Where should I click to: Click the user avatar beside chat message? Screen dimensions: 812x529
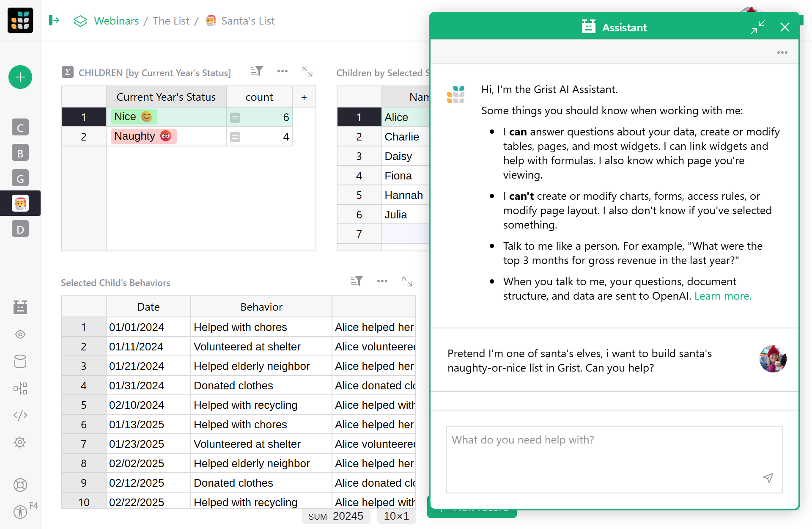[x=773, y=359]
